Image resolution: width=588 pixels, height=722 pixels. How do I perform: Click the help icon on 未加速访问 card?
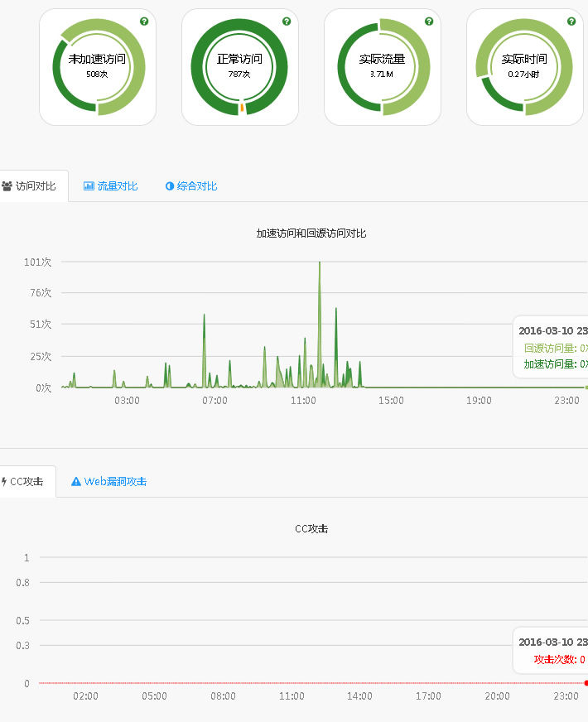144,22
